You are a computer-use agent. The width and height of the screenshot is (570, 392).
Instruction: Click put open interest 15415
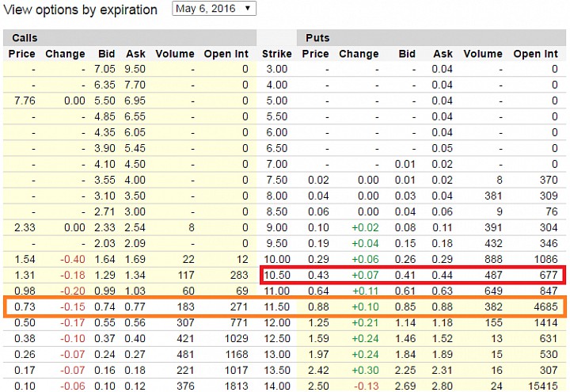pyautogui.click(x=543, y=386)
